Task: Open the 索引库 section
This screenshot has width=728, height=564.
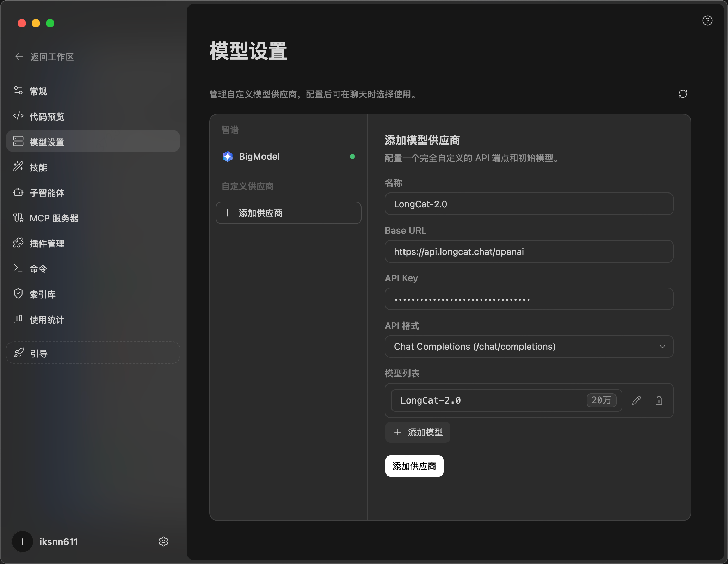Action: [x=93, y=294]
